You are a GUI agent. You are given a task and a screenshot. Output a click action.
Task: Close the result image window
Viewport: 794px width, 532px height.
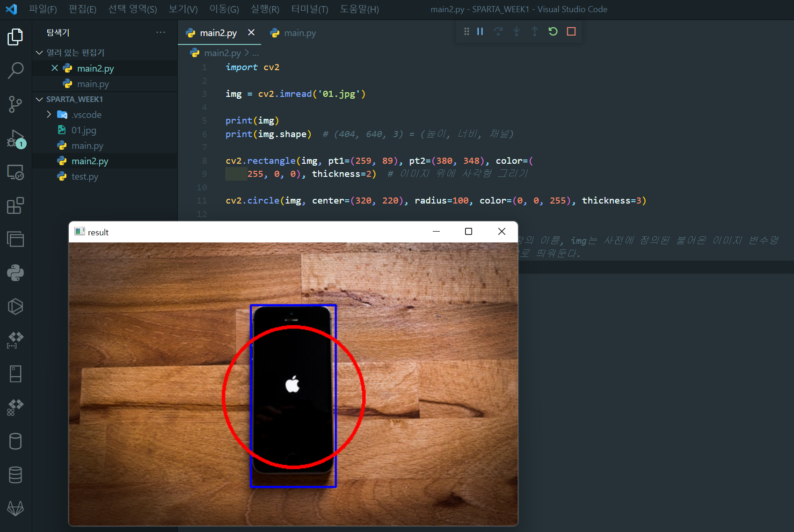[x=502, y=231]
